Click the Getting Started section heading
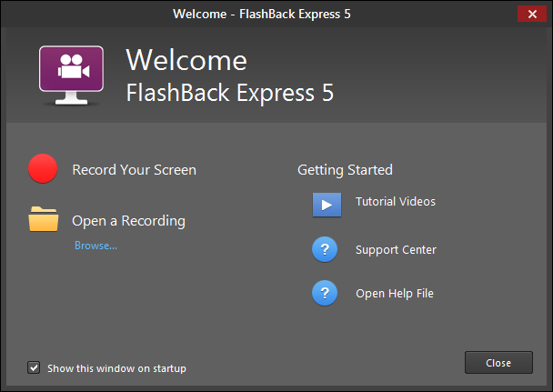The height and width of the screenshot is (392, 553). coord(345,170)
